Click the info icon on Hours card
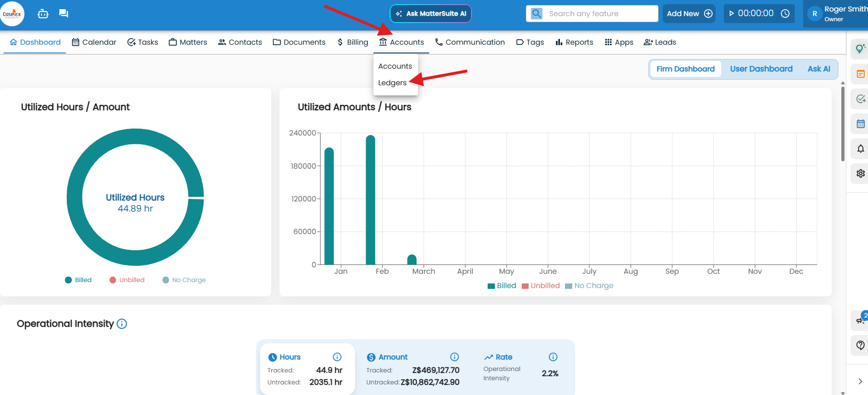 click(337, 357)
